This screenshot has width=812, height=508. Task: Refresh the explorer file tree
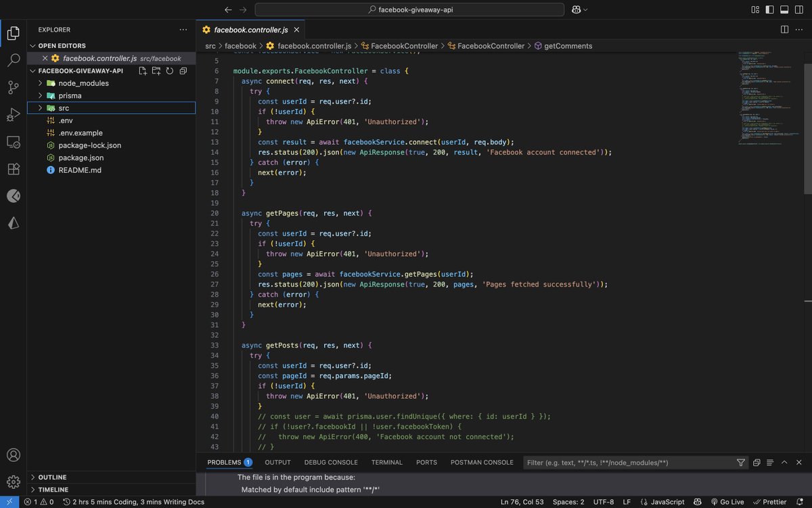[x=169, y=70]
